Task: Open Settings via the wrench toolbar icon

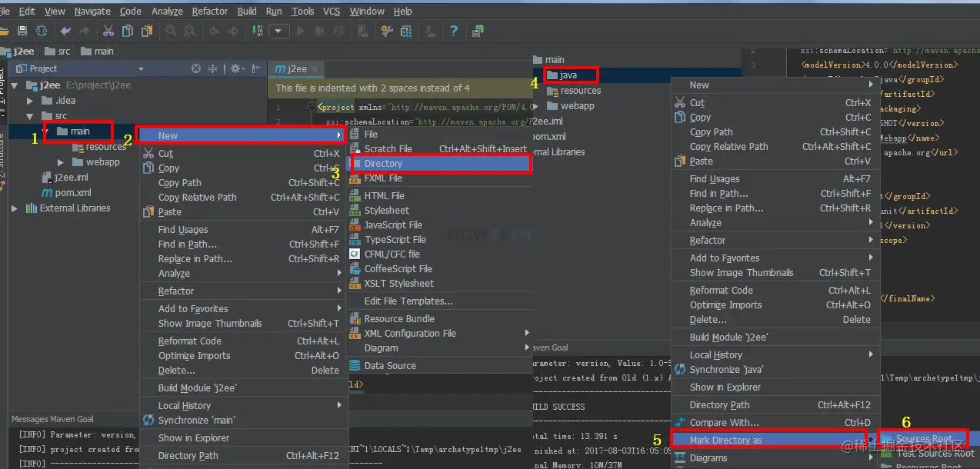Action: pyautogui.click(x=387, y=31)
